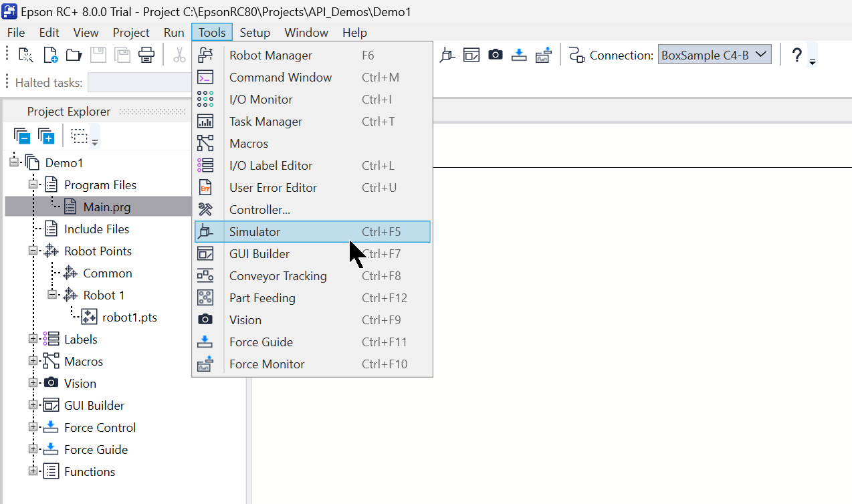Select the Include Files tree item

click(96, 229)
